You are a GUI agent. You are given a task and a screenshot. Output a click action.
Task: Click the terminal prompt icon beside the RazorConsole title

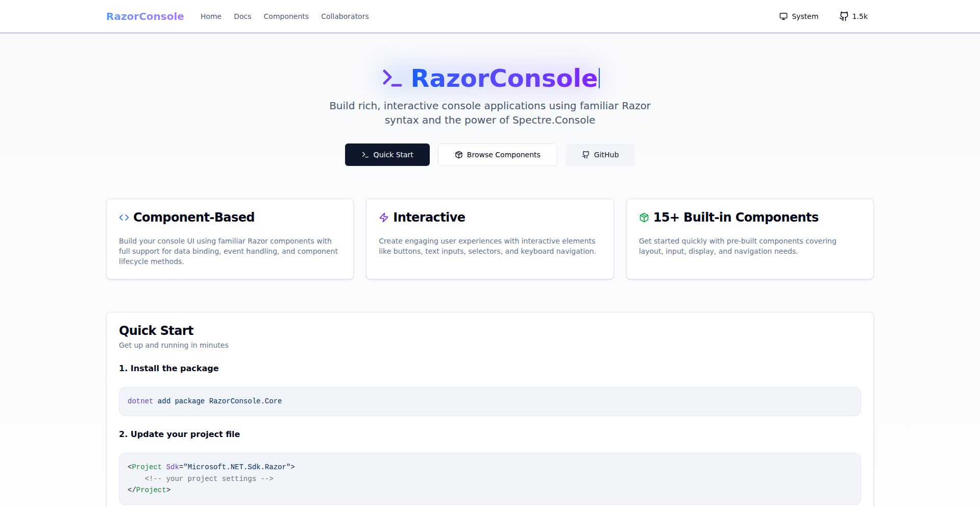[392, 78]
